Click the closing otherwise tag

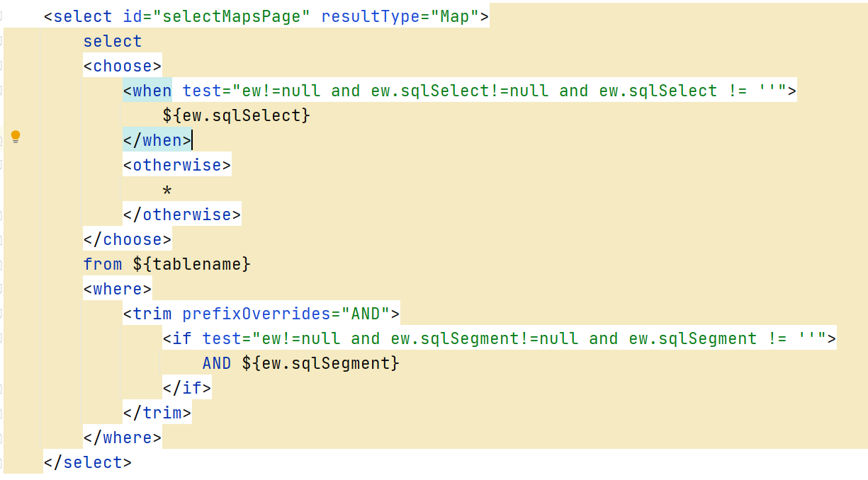(x=181, y=215)
